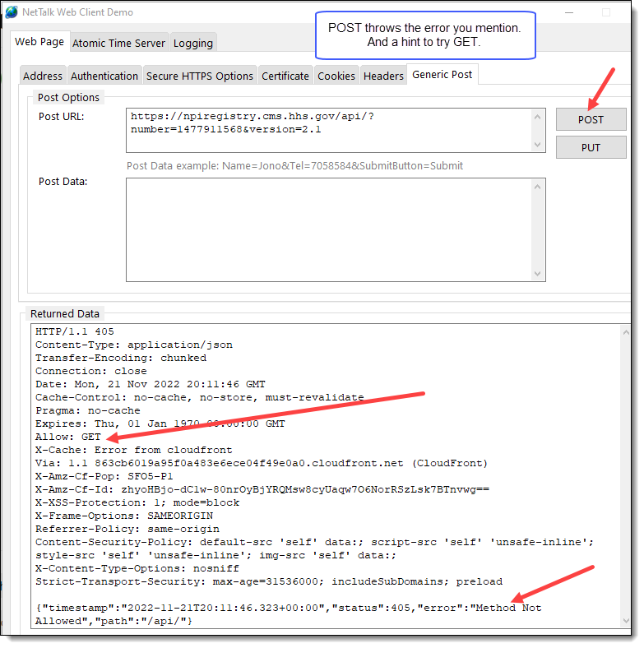Switch to the Atomic Time Server tab
Screen dimensions: 644x648
point(118,43)
